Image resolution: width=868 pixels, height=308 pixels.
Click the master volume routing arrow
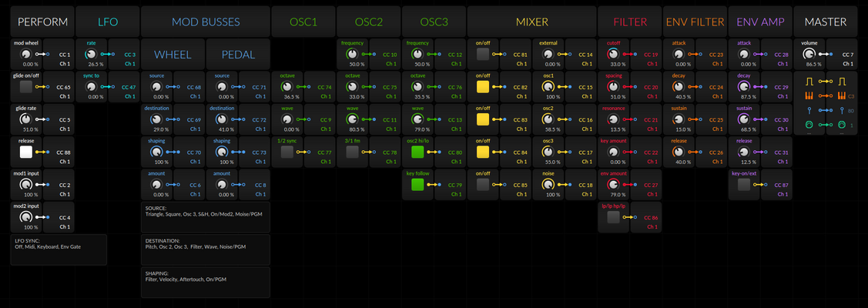[826, 54]
